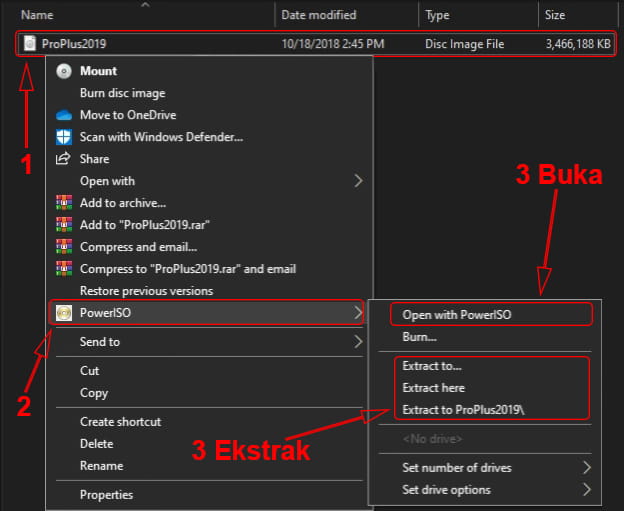Click WinRAR icon beside Compress to "ProPlus2019.rar" and email
Image resolution: width=624 pixels, height=511 pixels.
click(x=64, y=269)
